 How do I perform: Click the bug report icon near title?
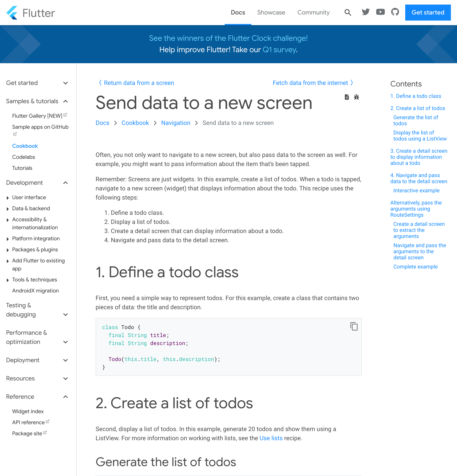357,97
